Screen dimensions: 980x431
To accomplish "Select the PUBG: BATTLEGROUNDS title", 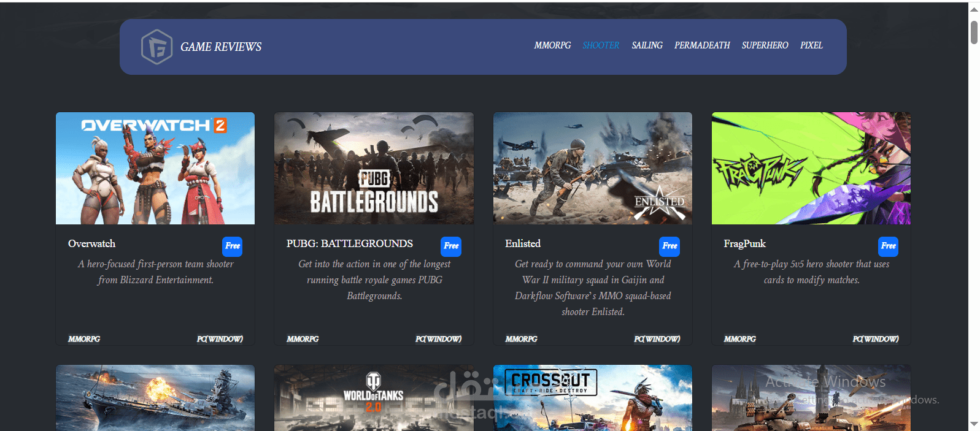I will point(350,243).
